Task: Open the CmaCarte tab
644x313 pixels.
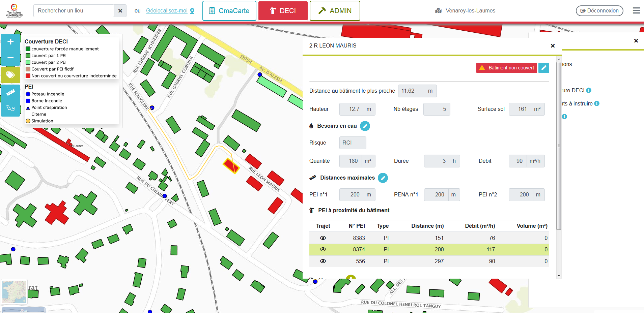Action: pos(229,11)
